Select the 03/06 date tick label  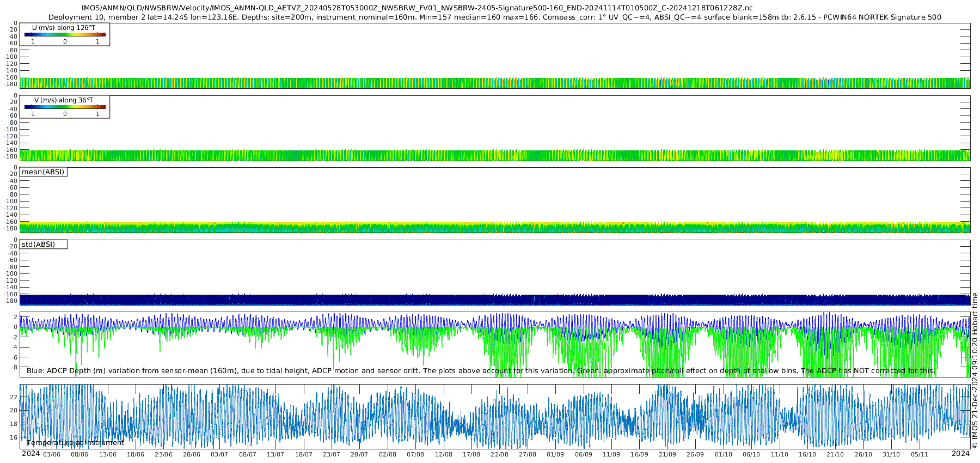[x=52, y=455]
